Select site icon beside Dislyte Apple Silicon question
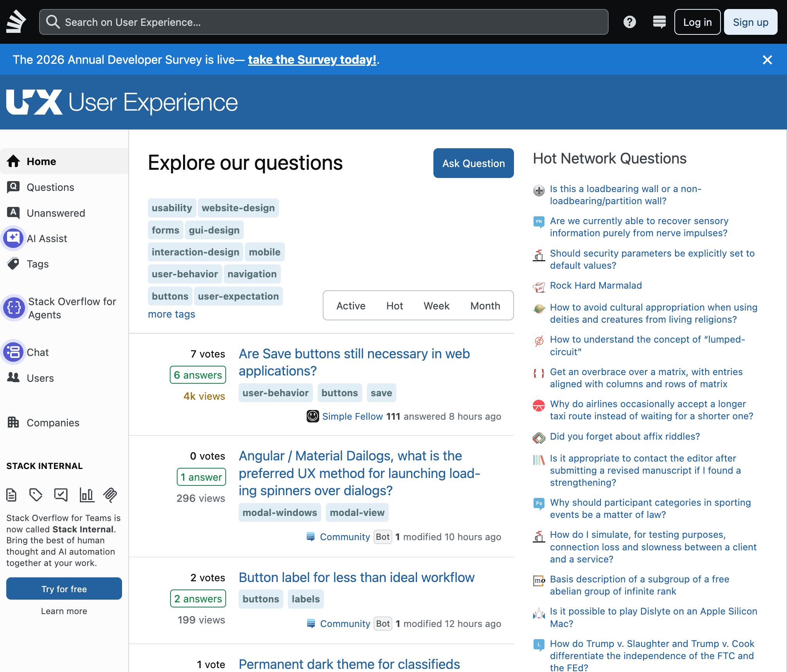Screen dimensions: 787x672 [x=539, y=613]
